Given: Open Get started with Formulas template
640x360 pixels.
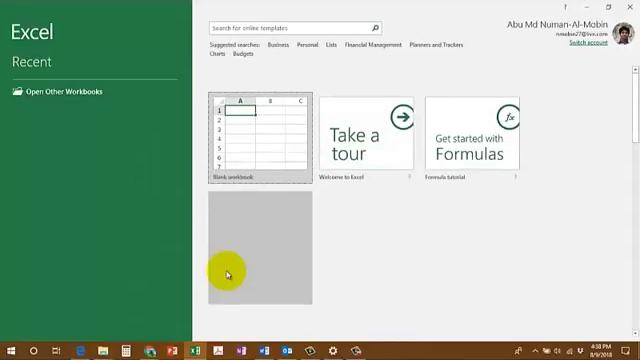Looking at the screenshot, I should 472,133.
